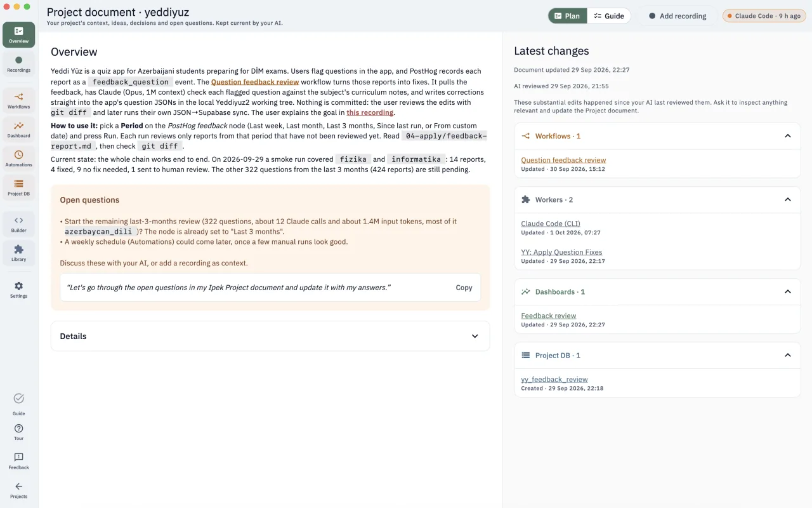Collapse the Workers latest-changes group
The height and width of the screenshot is (508, 812).
click(787, 199)
